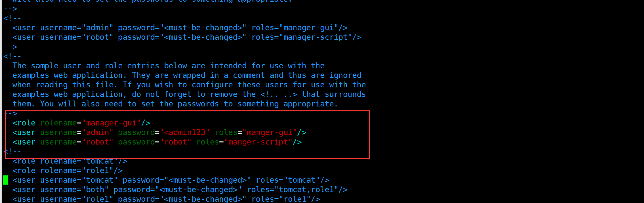Click the rolename="role1" line
The width and height of the screenshot is (644, 203).
(x=68, y=170)
